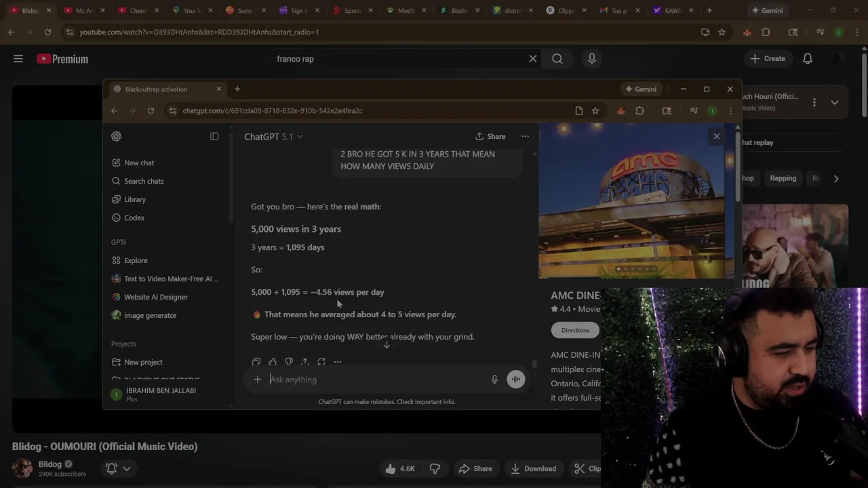Image resolution: width=868 pixels, height=488 pixels.
Task: Clear the YouTube search text
Action: coord(533,59)
